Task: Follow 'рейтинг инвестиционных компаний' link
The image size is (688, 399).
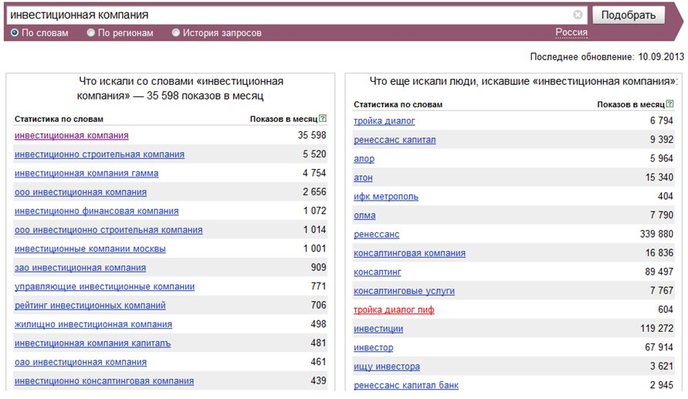Action: tap(90, 306)
